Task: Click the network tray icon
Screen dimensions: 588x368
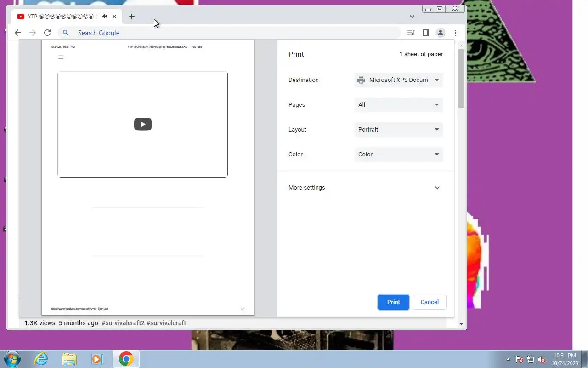Action: tap(531, 359)
